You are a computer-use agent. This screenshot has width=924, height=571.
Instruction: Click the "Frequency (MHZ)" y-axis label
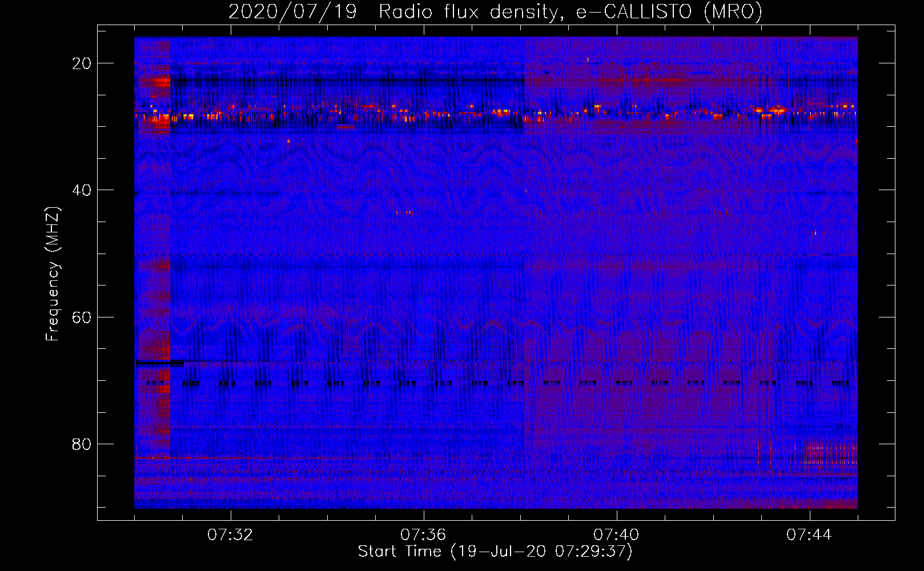click(53, 274)
